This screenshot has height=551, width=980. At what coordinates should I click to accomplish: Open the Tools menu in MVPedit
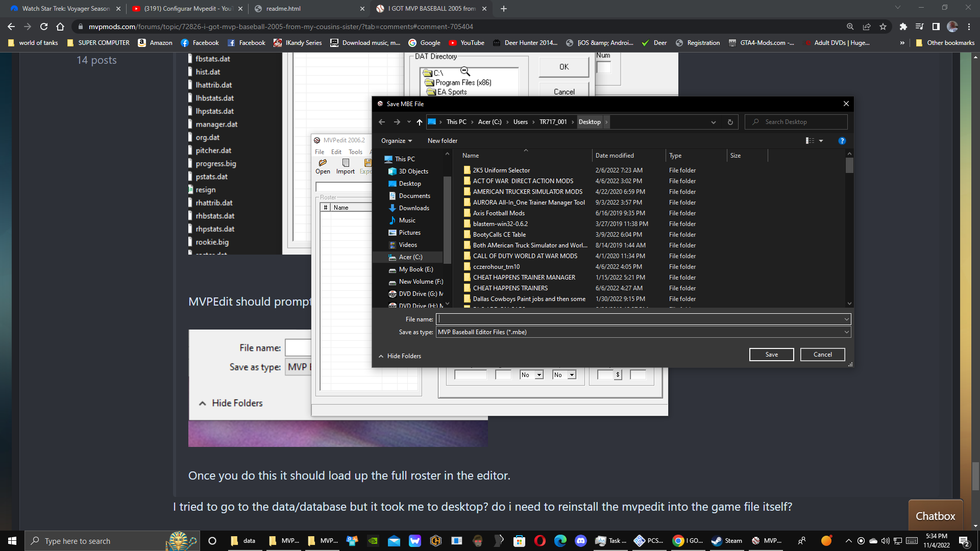(356, 152)
